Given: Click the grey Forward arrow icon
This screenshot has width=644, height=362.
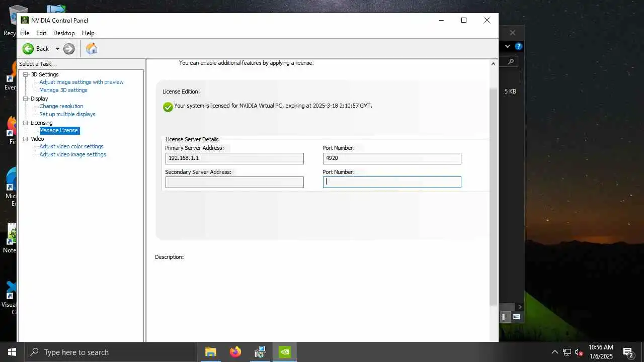Looking at the screenshot, I should pos(69,49).
